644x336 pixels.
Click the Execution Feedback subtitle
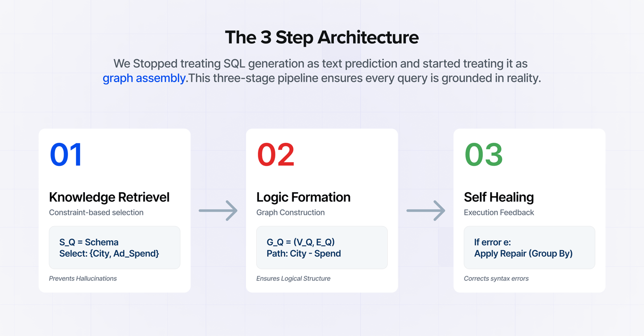tap(499, 213)
